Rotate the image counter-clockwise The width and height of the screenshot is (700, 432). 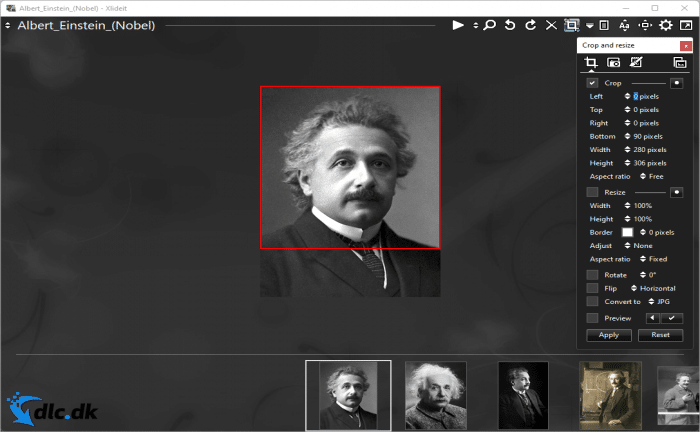pyautogui.click(x=510, y=25)
